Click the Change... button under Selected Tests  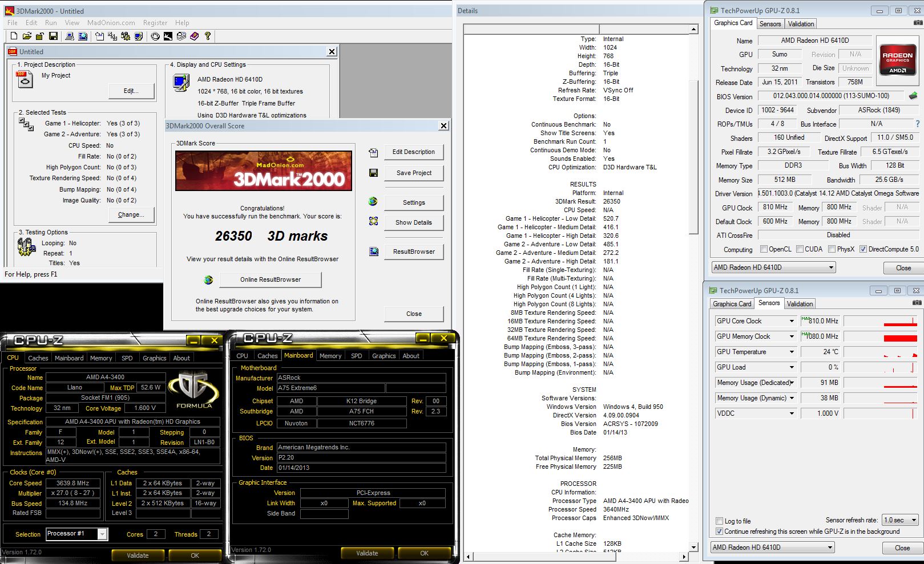pos(131,215)
